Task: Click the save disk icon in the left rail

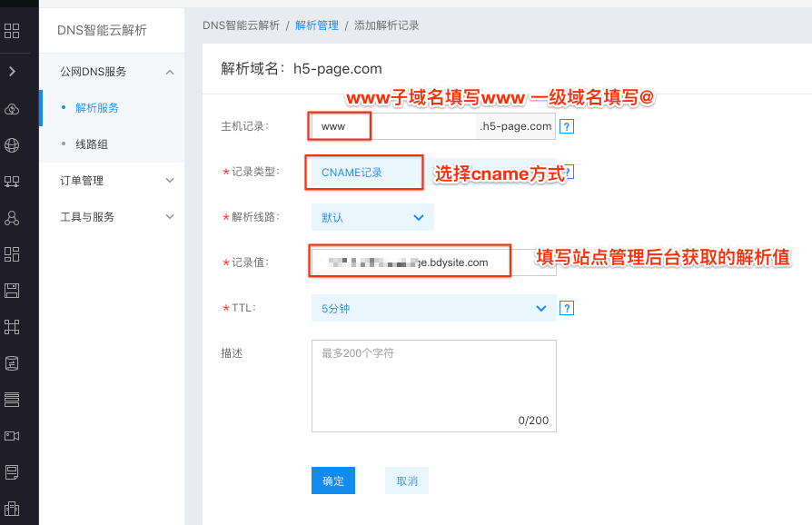Action: pos(12,291)
